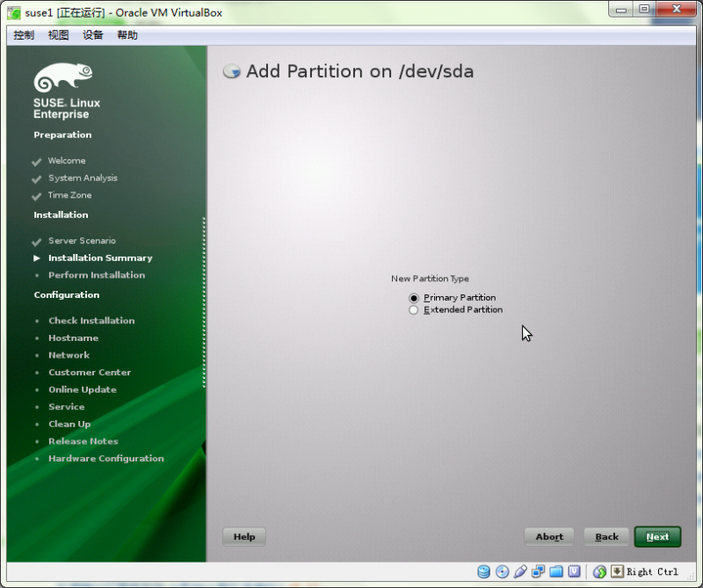The image size is (703, 588).
Task: Click the globe icon beside Add Partition title
Action: pos(230,70)
